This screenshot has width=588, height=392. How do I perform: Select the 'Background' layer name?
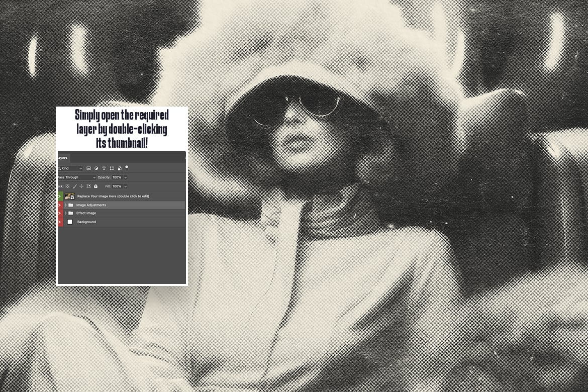click(86, 222)
